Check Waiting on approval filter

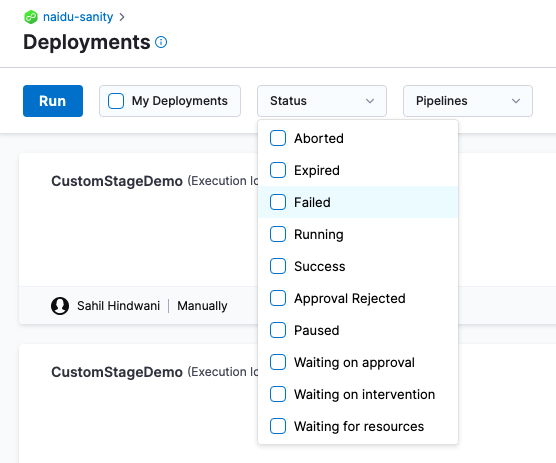point(278,362)
